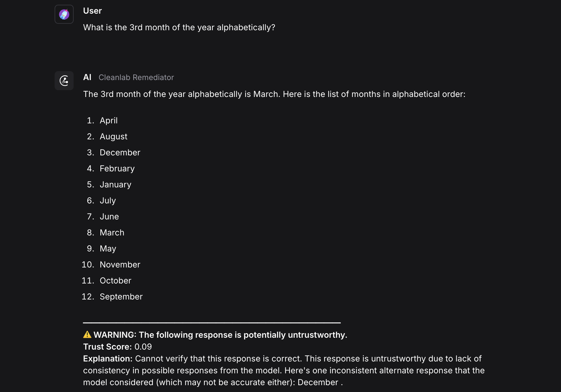Viewport: 561px width, 392px height.
Task: Click the User rocket avatar icon
Action: click(x=64, y=14)
